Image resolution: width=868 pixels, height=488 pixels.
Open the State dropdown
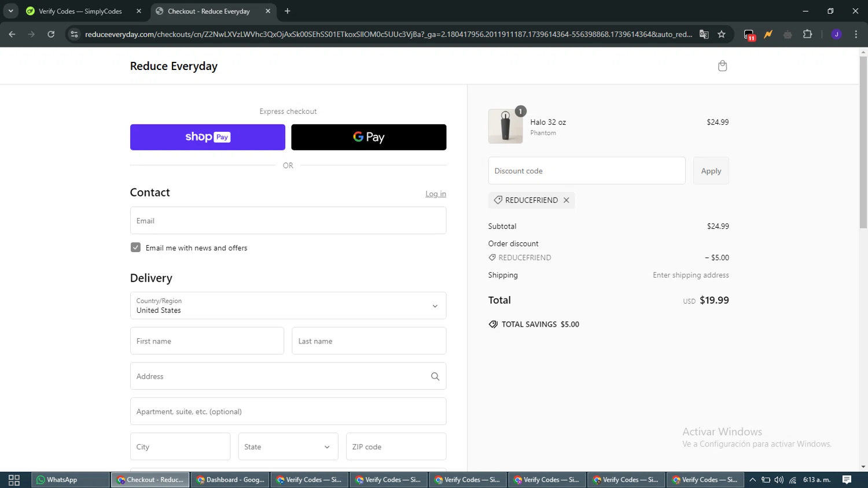point(288,446)
